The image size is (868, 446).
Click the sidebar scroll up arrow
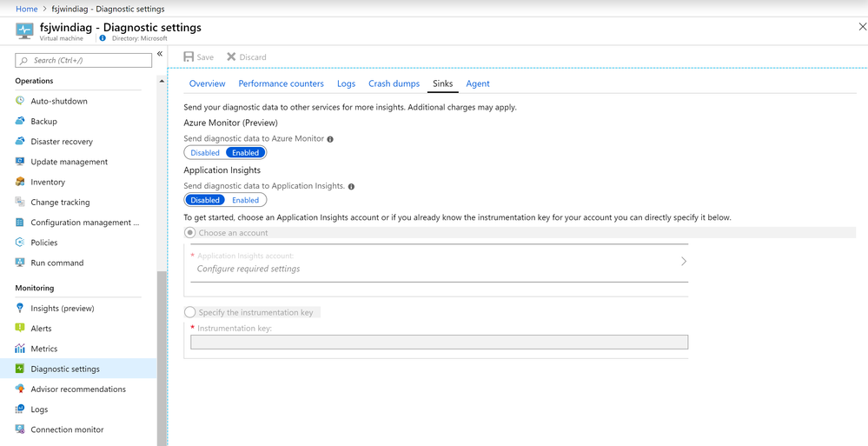tap(162, 81)
